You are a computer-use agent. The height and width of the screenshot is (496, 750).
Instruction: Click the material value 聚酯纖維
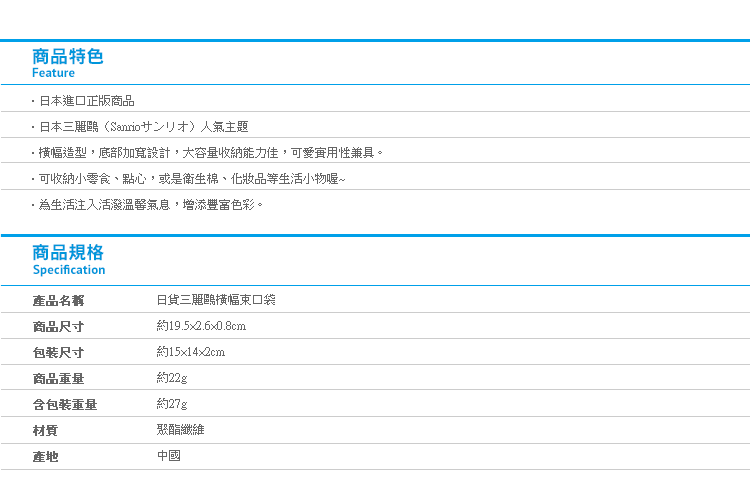pos(180,430)
